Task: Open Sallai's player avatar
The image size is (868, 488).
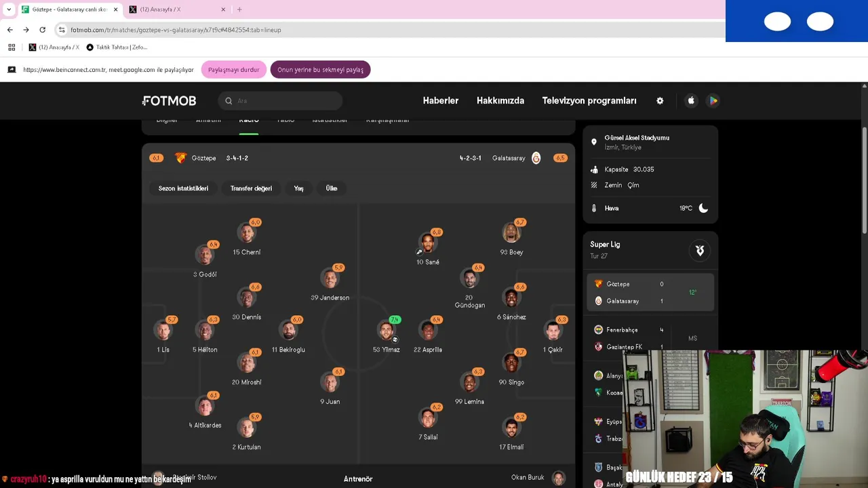Action: point(427,418)
